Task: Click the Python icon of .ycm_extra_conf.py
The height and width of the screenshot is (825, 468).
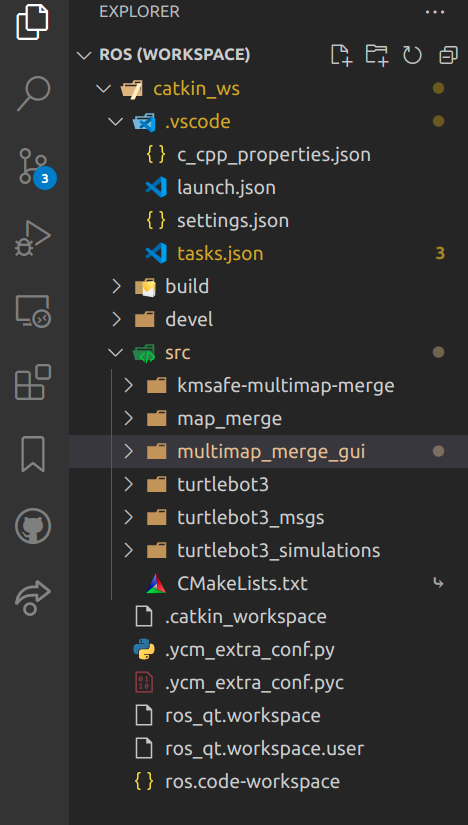Action: 144,649
